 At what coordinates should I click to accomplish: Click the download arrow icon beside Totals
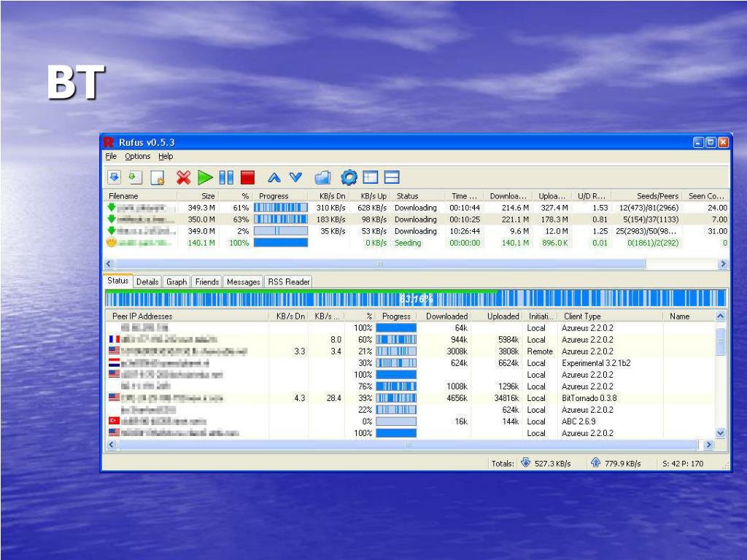525,462
